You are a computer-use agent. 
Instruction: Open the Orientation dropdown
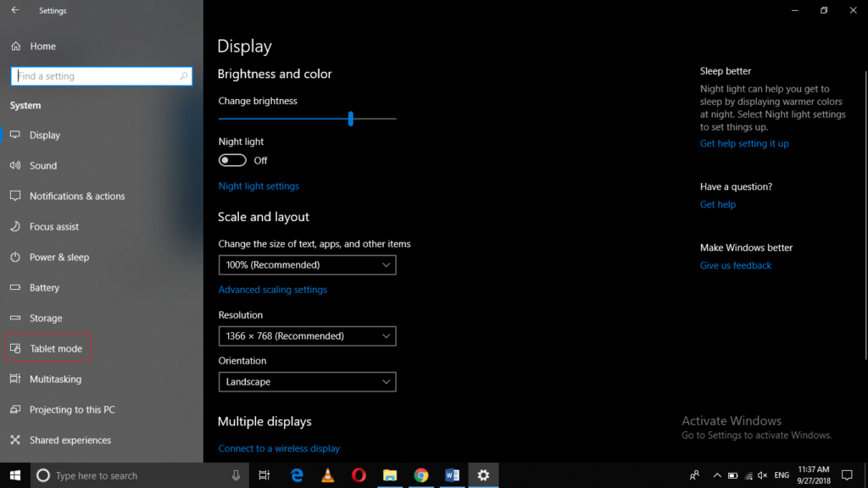(x=307, y=381)
